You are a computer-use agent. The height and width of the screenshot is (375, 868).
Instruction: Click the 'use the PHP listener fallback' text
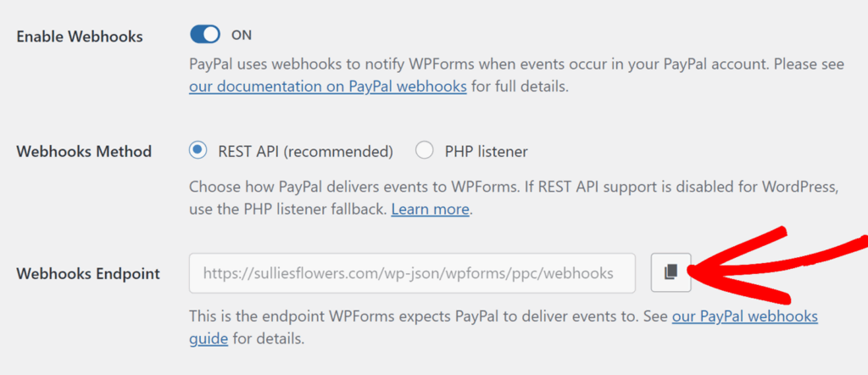click(x=287, y=209)
